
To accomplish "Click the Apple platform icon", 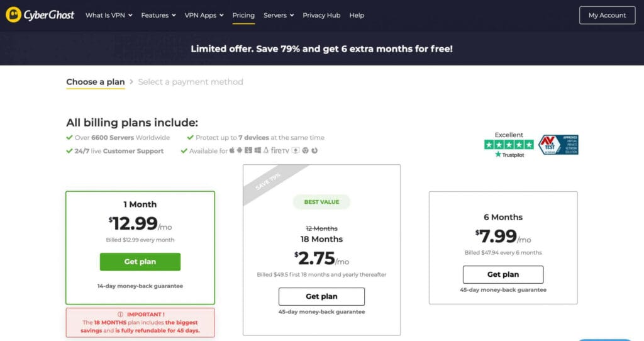I will [x=232, y=151].
